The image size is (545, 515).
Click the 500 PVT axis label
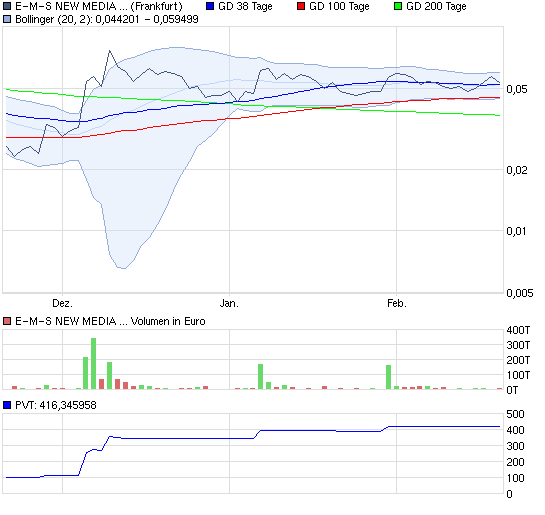tap(515, 414)
